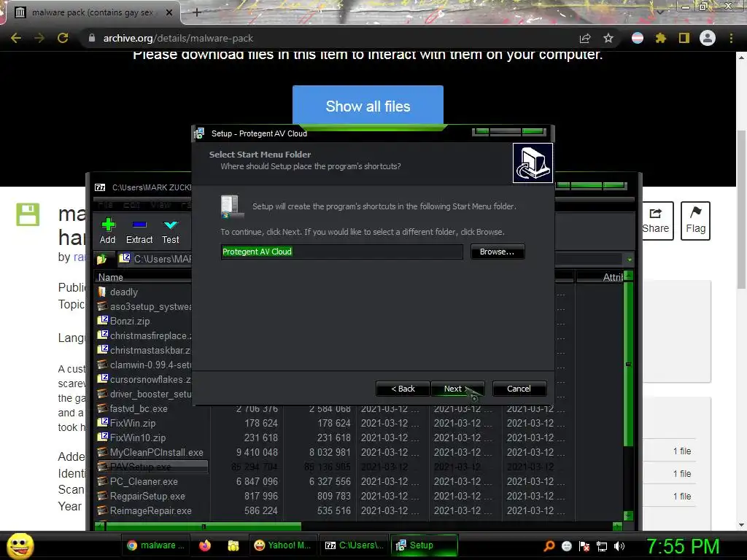Open File Explorer from taskbar
Viewport: 747px width, 560px height.
point(233,545)
